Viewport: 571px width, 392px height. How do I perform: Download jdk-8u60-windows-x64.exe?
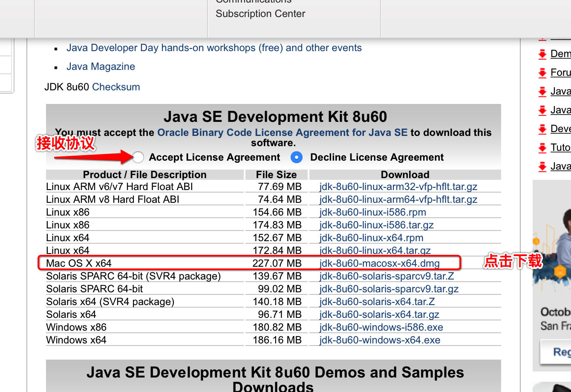[x=380, y=340]
